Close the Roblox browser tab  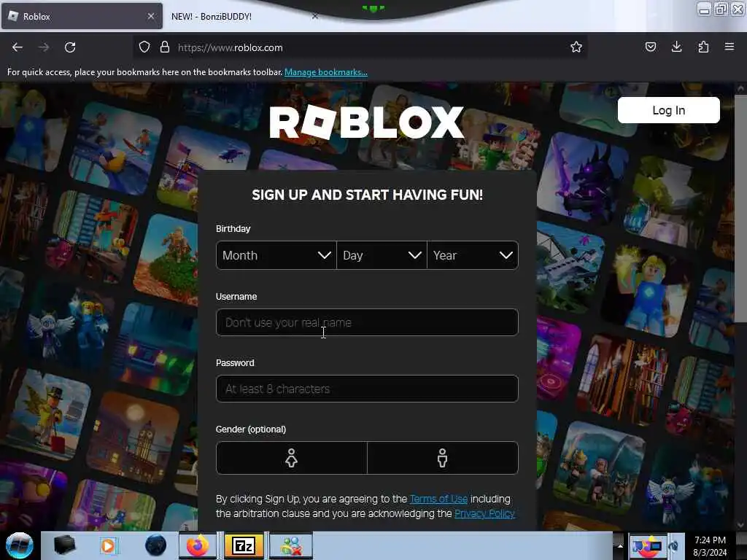150,16
